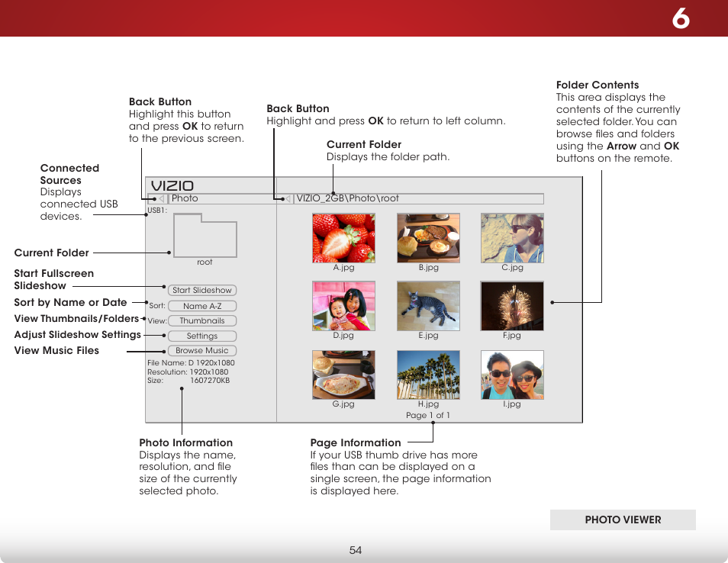Select the strawberries photo A.jpg
728x563 pixels.
[x=343, y=238]
